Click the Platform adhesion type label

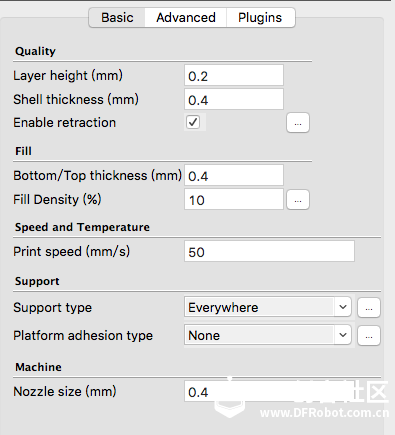(83, 335)
